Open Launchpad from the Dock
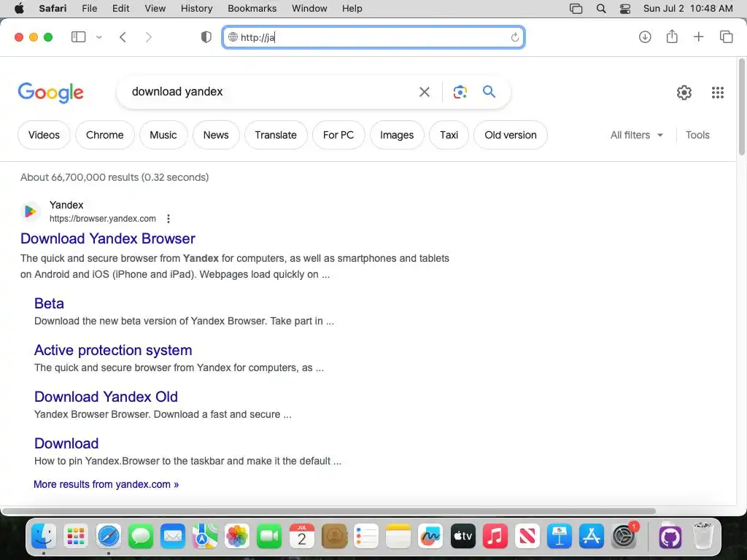Screen dimensions: 747x560 (76, 536)
